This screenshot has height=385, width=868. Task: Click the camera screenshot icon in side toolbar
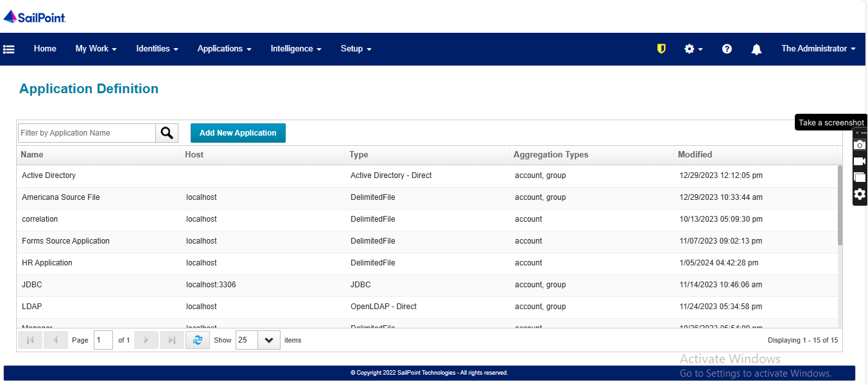pos(860,145)
